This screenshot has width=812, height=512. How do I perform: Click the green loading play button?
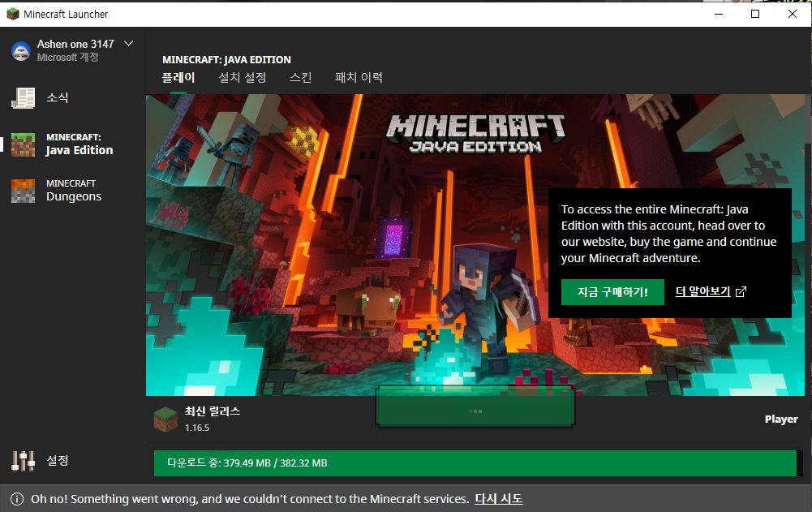[475, 407]
